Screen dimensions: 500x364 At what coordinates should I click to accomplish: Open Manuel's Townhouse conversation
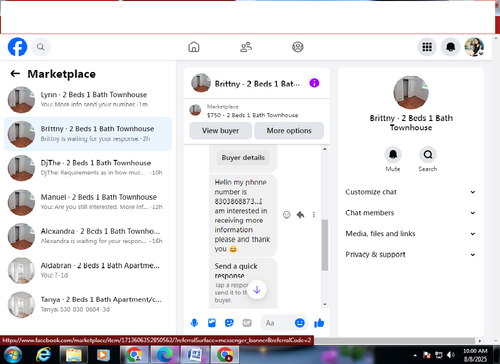point(88,202)
